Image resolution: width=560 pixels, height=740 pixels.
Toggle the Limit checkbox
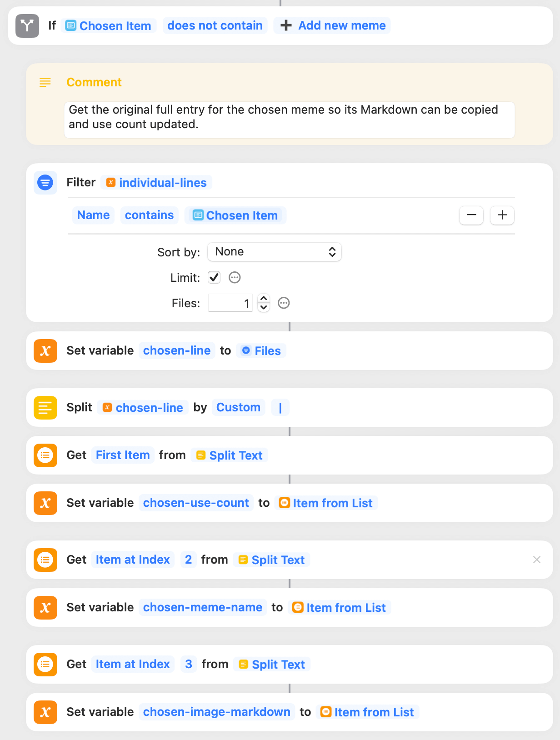(214, 277)
